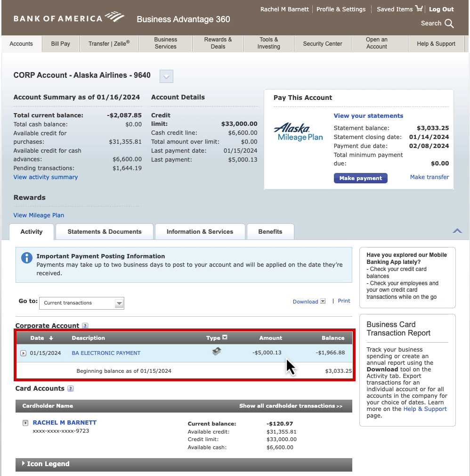Open Business Services menu
Viewport: 470px width, 476px height.
(165, 43)
